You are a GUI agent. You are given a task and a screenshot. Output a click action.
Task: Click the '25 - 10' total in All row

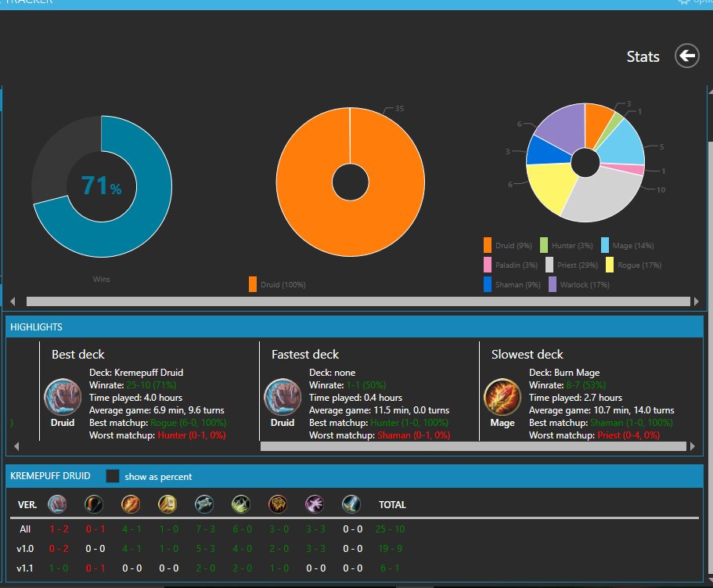pos(390,528)
